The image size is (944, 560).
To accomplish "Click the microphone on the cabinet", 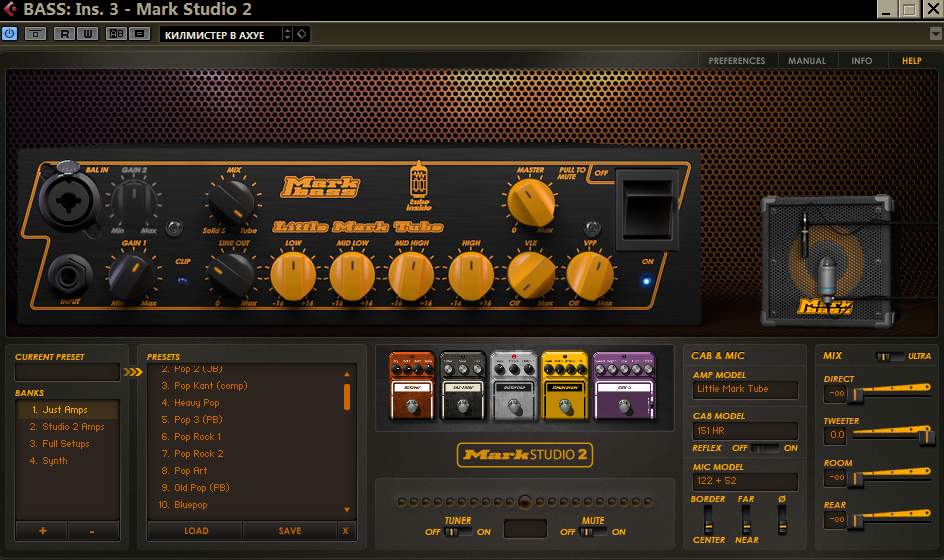I will pos(827,278).
